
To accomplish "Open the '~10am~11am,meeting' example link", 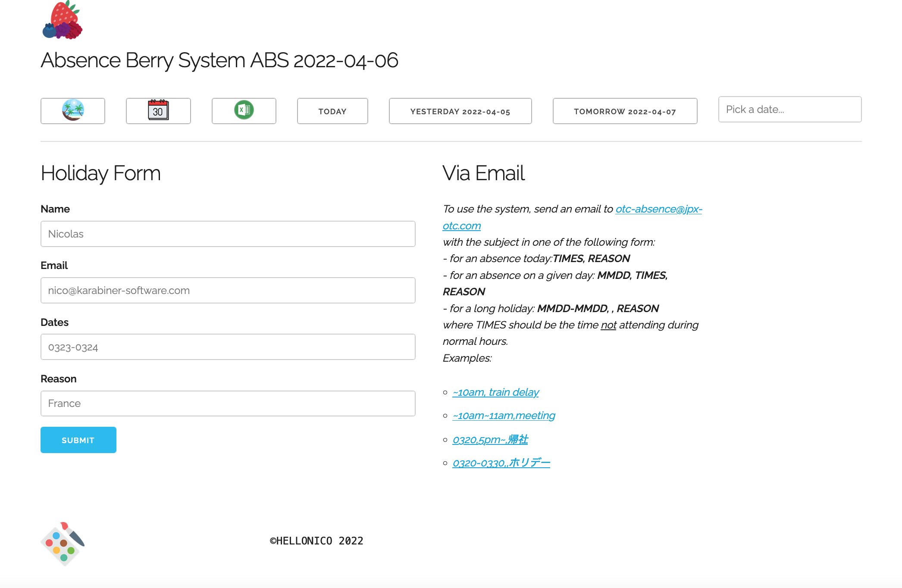I will pos(504,416).
